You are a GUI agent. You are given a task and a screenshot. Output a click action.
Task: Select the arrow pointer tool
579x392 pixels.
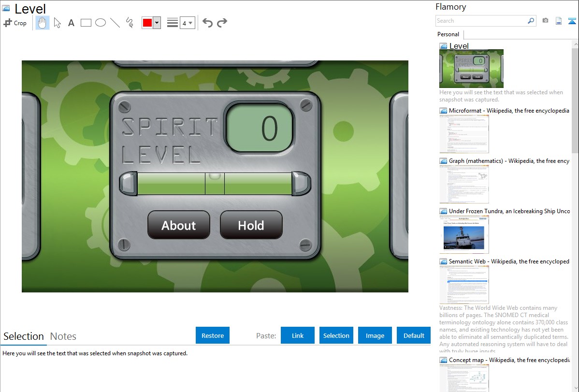click(x=57, y=23)
